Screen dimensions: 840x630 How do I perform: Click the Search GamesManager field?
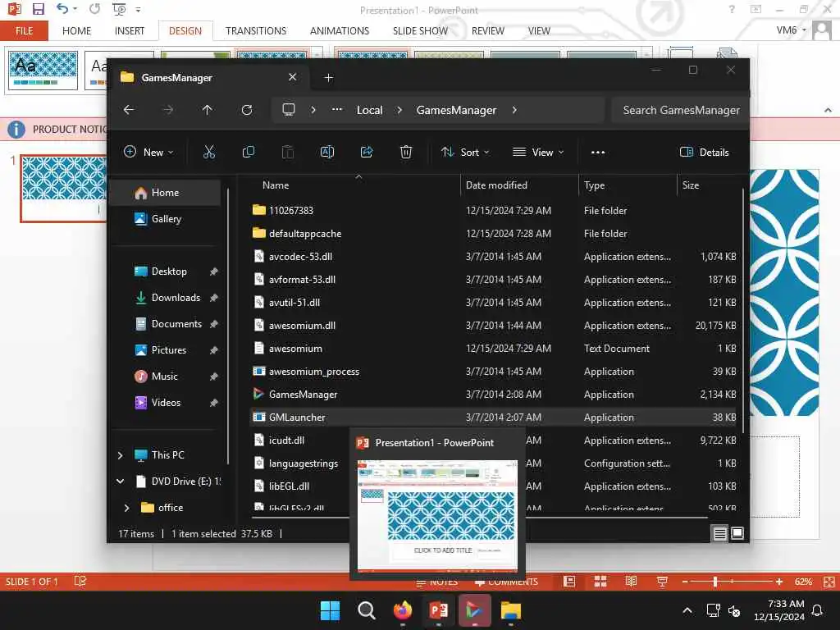680,110
